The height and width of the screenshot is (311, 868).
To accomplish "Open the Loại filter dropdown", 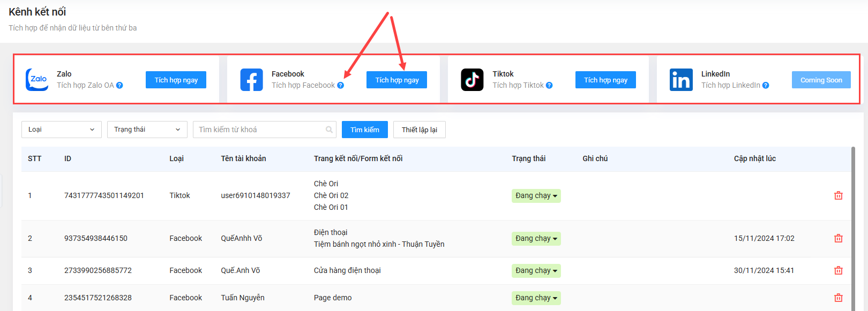I will tap(62, 130).
